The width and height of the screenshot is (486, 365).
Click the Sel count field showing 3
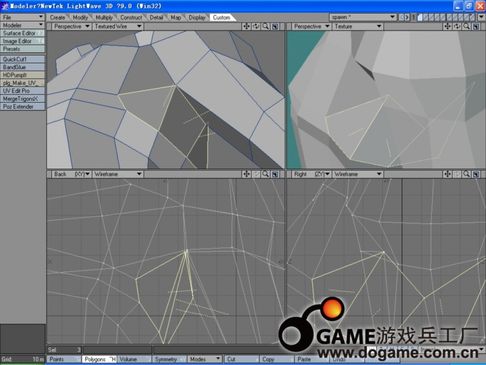click(64, 350)
